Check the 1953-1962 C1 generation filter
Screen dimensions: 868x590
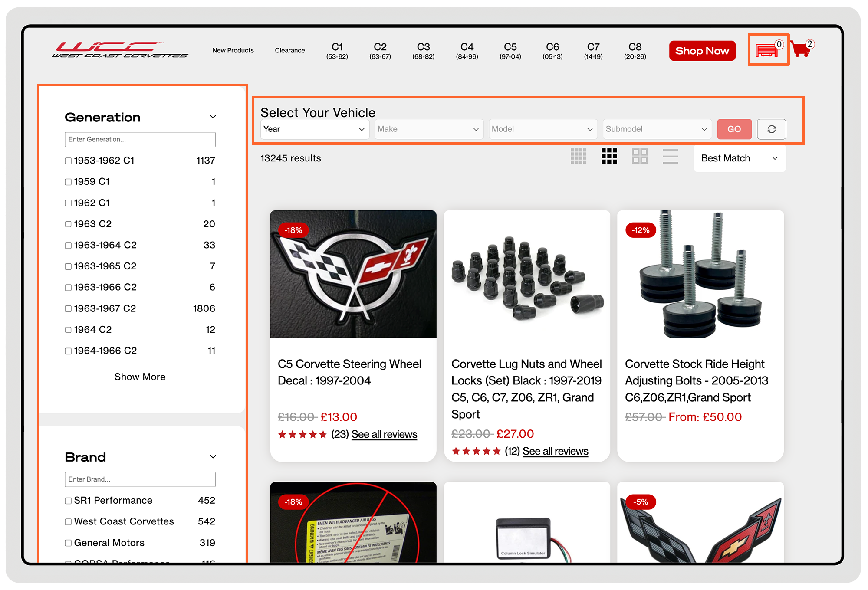pyautogui.click(x=68, y=161)
